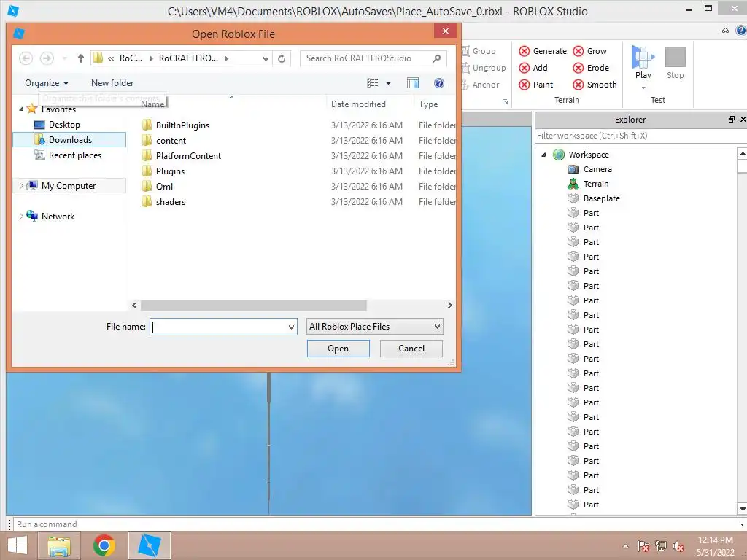Click Roblox Studio taskbar icon
The width and height of the screenshot is (747, 560).
pos(150,545)
